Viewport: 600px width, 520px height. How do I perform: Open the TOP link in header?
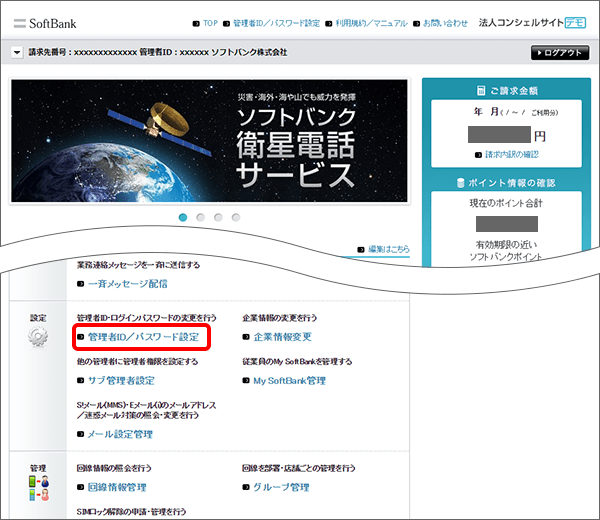[x=210, y=23]
